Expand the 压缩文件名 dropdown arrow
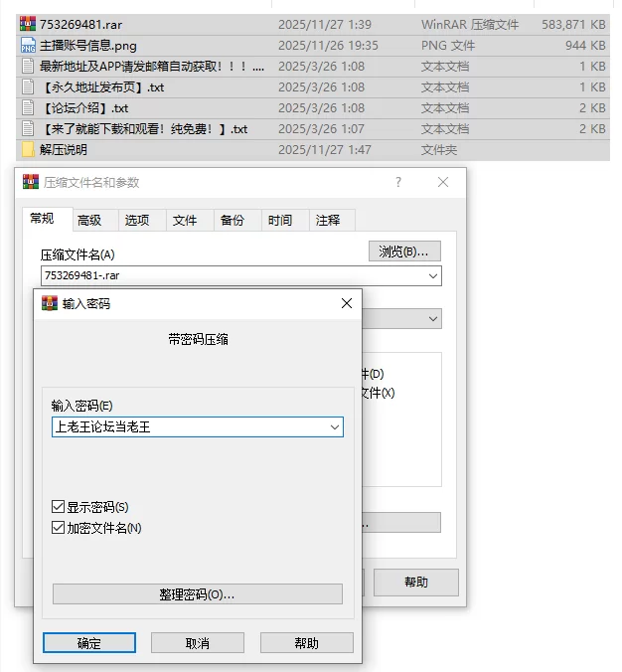622x672 pixels. click(433, 276)
